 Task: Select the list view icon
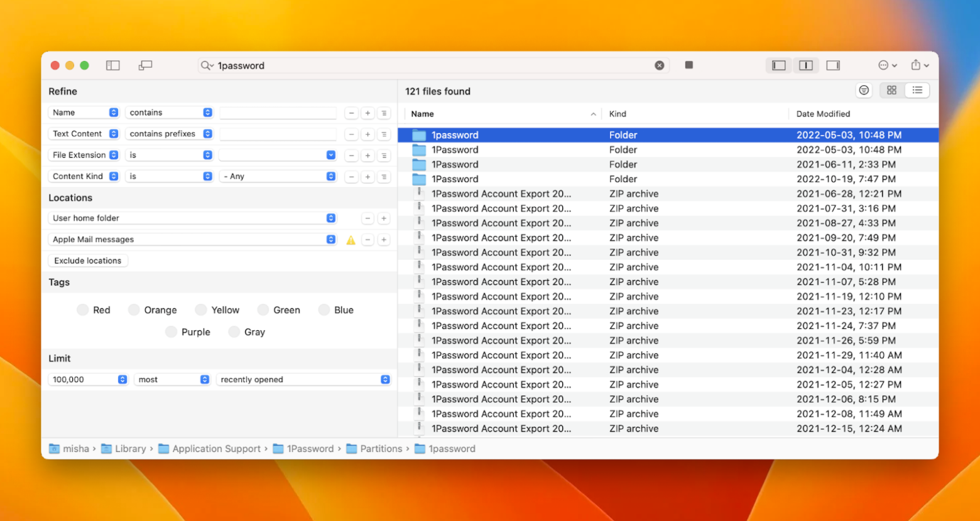click(917, 90)
